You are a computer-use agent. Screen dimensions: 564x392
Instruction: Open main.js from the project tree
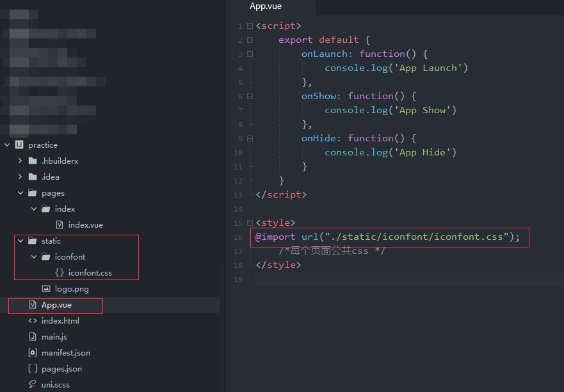point(54,337)
